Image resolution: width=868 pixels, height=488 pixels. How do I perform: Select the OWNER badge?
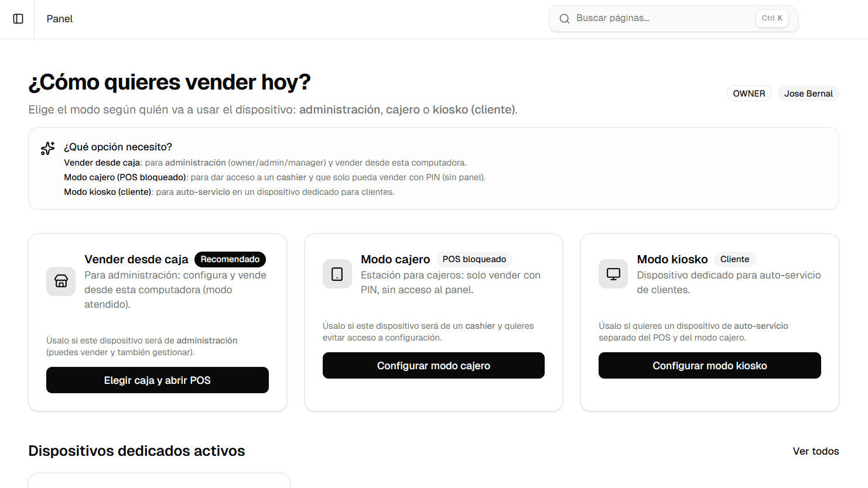[x=749, y=93]
